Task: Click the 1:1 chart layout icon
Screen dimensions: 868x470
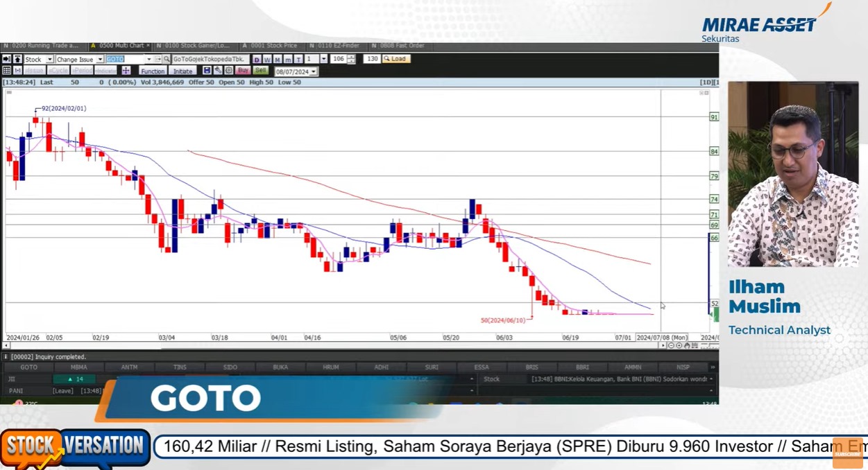Action: 17,71
